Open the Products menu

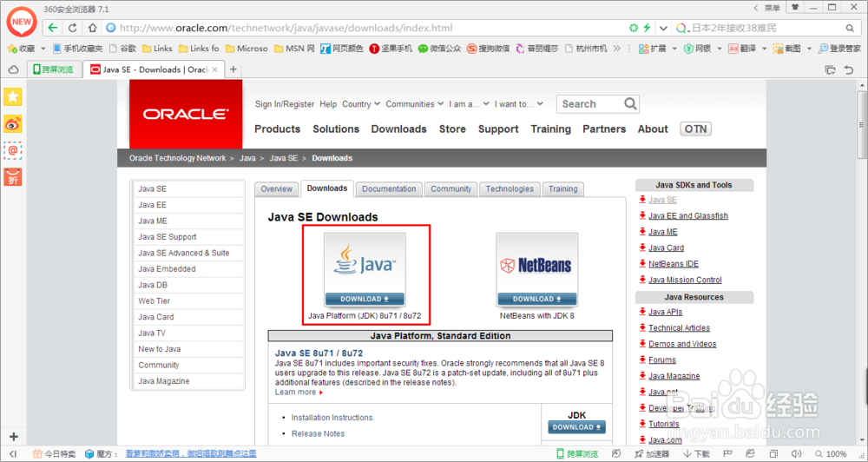coord(278,129)
